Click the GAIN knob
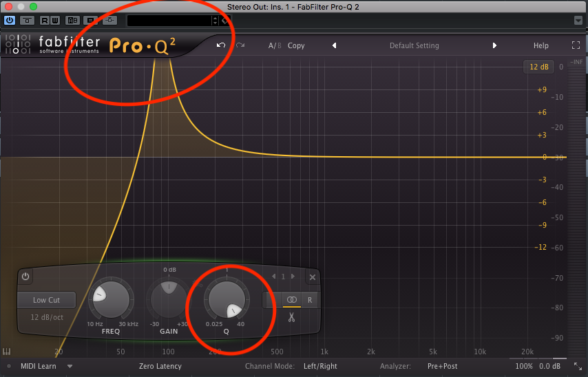 tap(169, 299)
